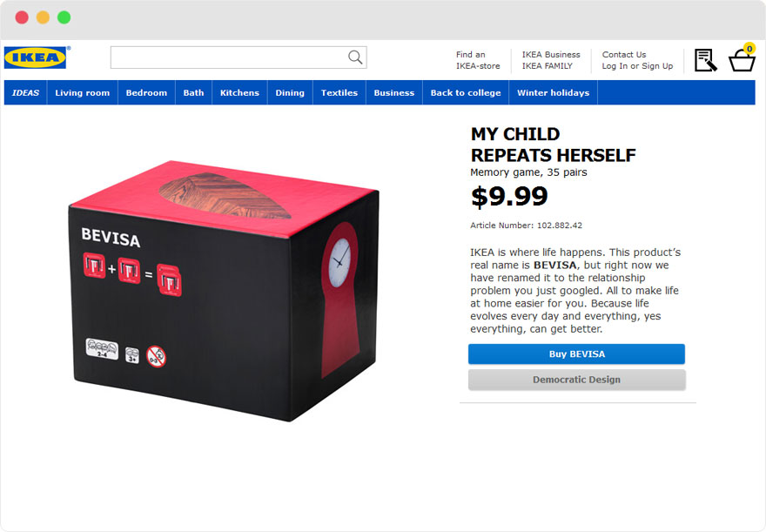Open Winter holidays section
This screenshot has height=532, width=766.
pos(553,92)
